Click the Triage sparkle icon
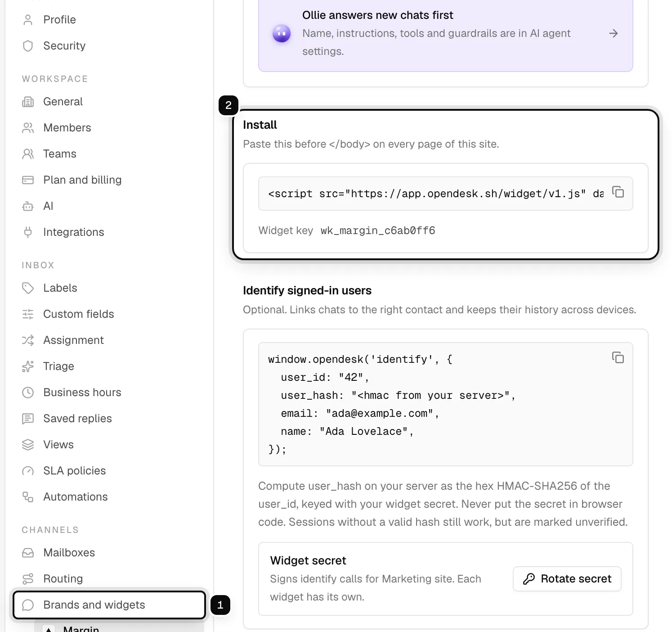The width and height of the screenshot is (672, 632). click(x=28, y=366)
